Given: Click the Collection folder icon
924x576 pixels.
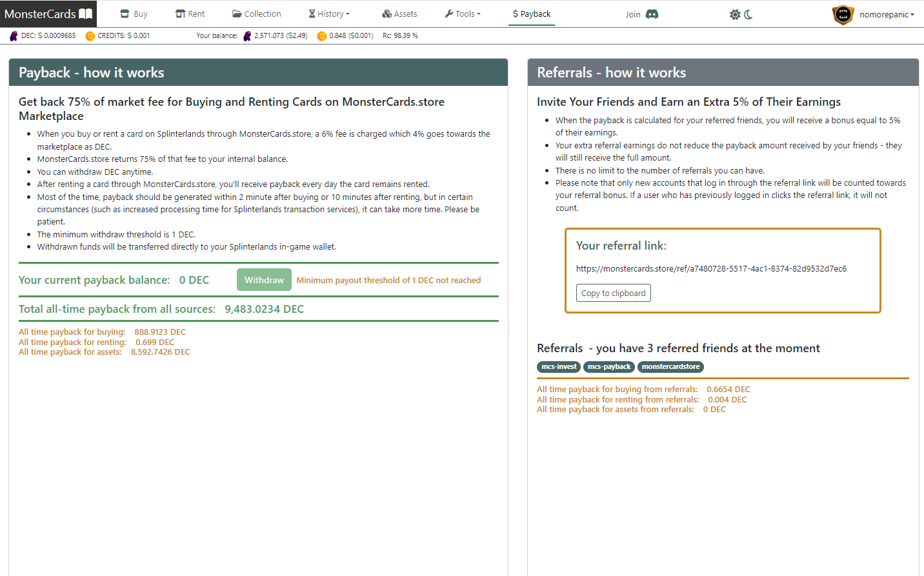Looking at the screenshot, I should coord(237,14).
